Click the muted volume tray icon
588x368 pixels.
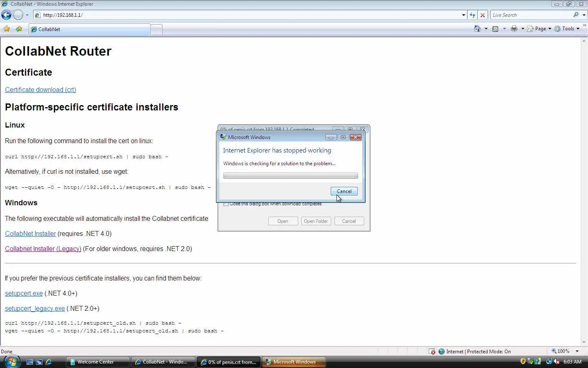(556, 361)
